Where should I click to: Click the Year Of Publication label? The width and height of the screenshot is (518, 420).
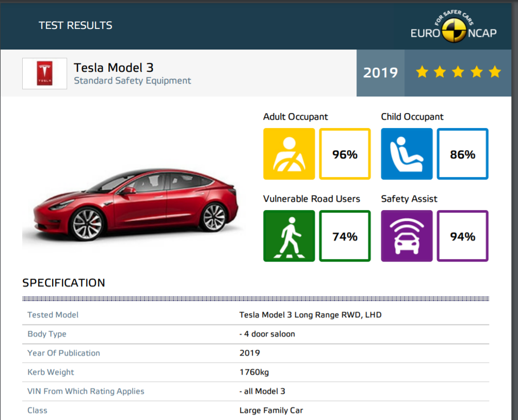63,353
